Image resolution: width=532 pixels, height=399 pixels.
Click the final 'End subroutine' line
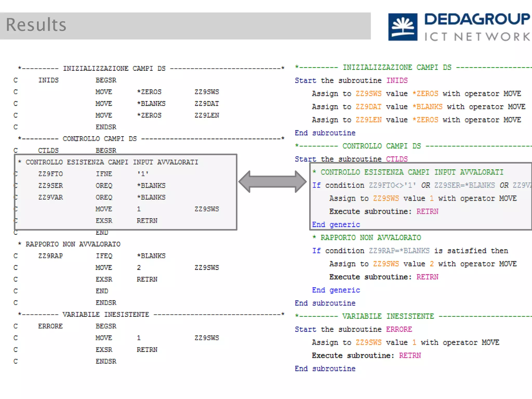click(325, 369)
